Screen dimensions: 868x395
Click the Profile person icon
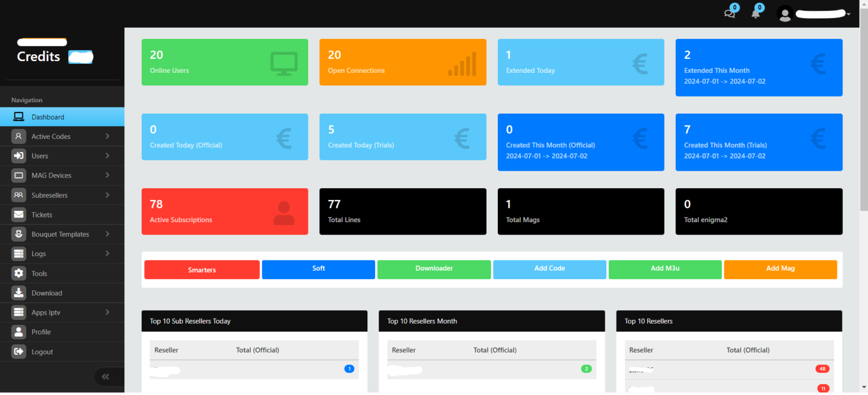[19, 332]
